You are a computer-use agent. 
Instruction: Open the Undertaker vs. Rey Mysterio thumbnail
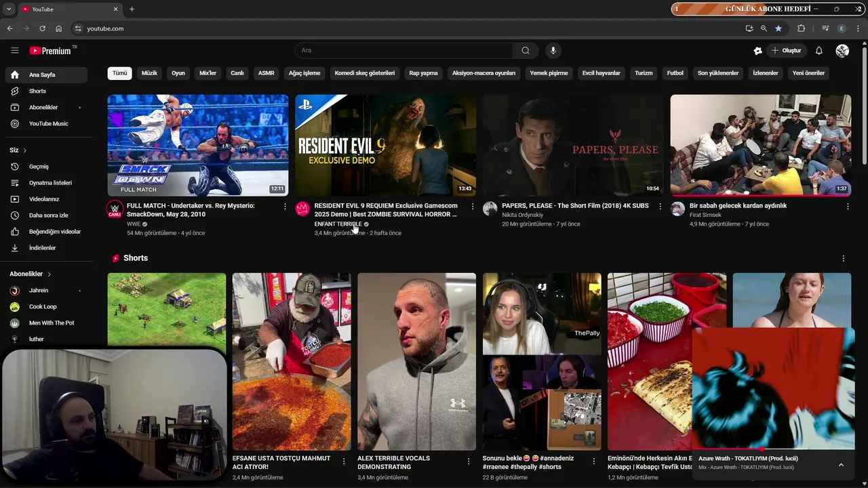pos(198,145)
